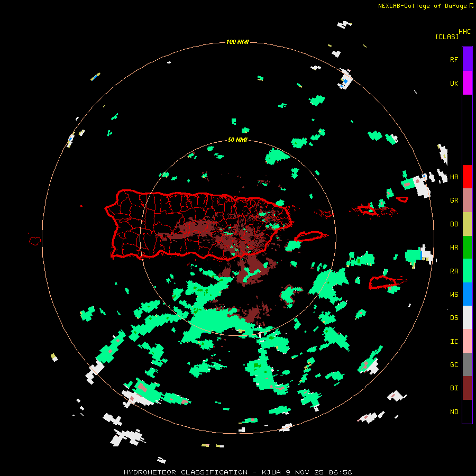Click the WS legend label

tap(454, 294)
